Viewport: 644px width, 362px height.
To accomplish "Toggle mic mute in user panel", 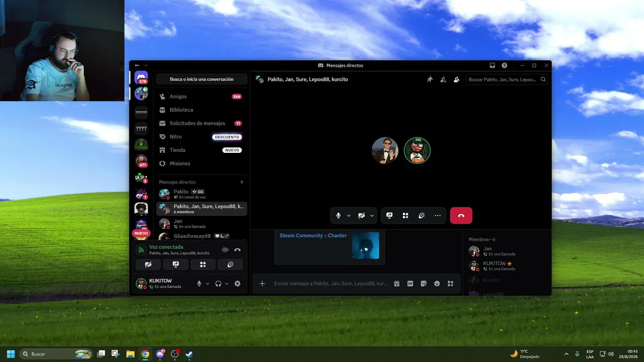I will click(199, 284).
